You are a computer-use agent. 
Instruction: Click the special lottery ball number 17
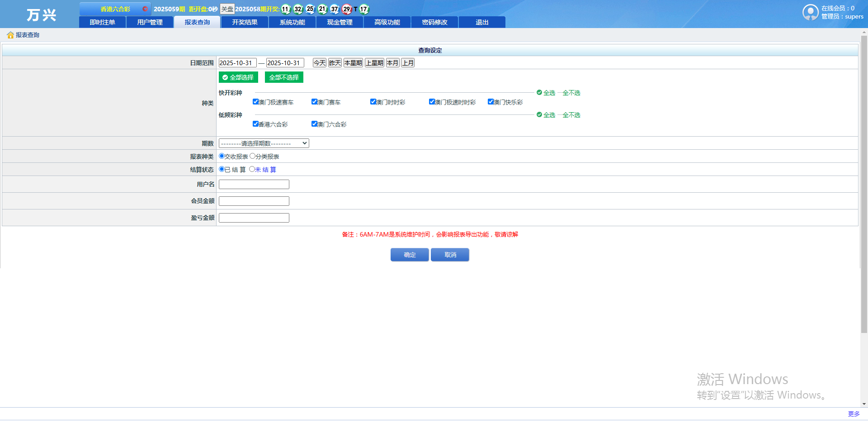click(364, 9)
